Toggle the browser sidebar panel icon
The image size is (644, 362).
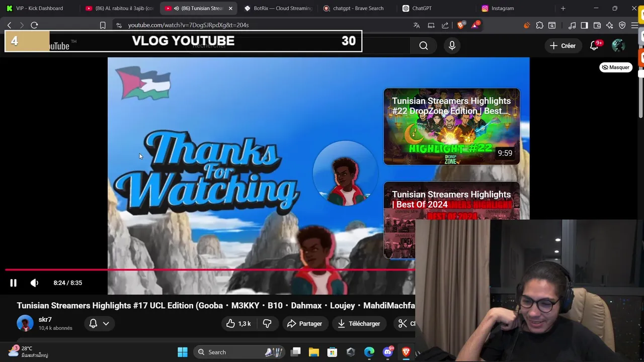pos(584,25)
